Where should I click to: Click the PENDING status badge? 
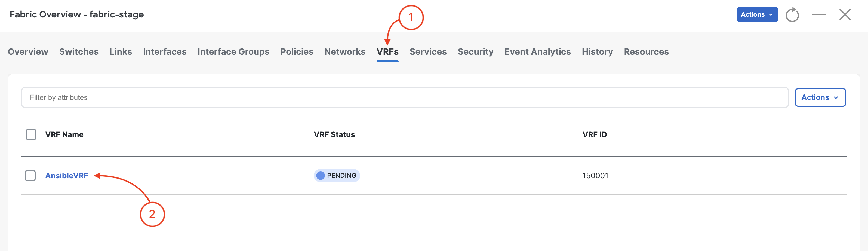337,176
